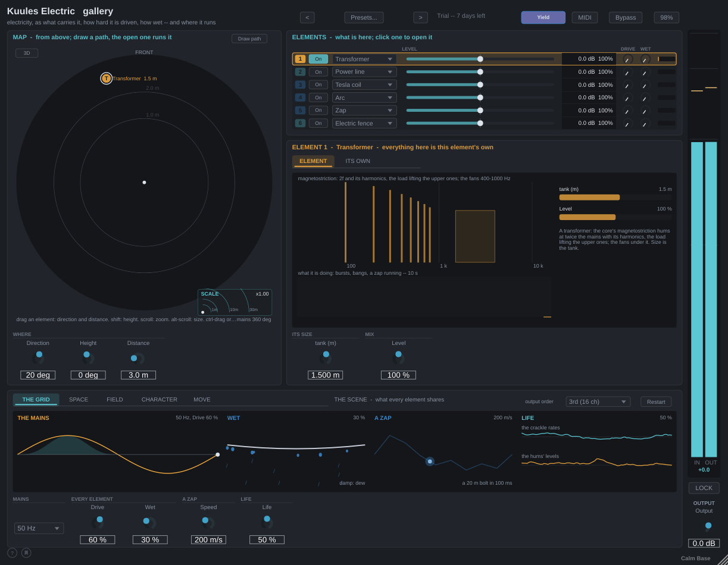Click the LOCK button
The image size is (728, 565).
click(x=704, y=488)
